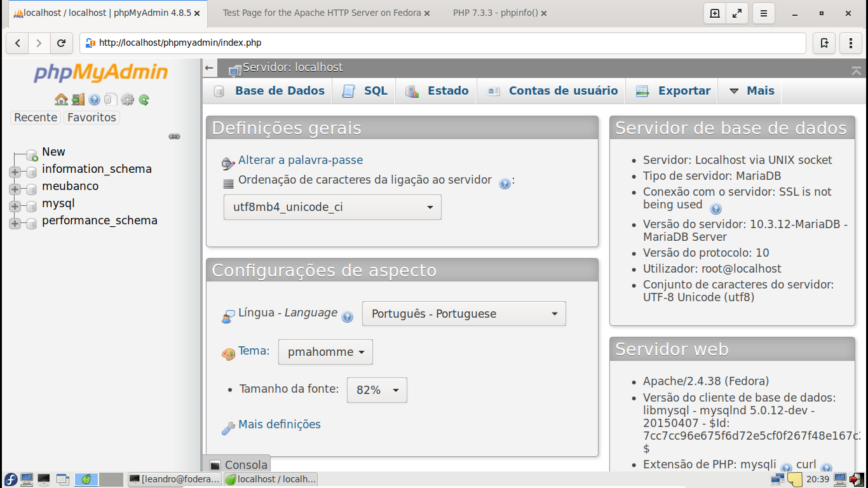Open phpMyAdmin documentation help icon in sidebar
This screenshot has height=488, width=868.
pos(94,100)
